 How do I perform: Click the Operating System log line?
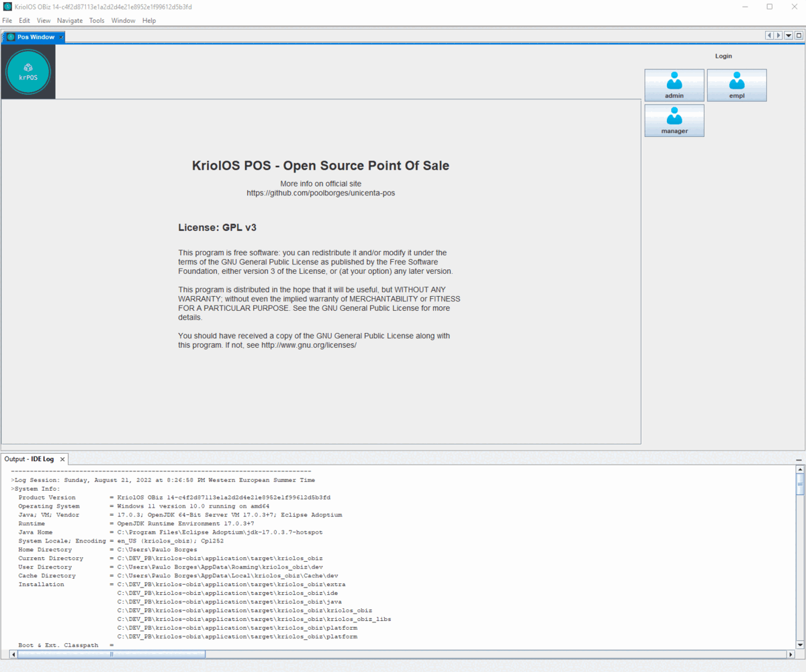click(x=144, y=506)
